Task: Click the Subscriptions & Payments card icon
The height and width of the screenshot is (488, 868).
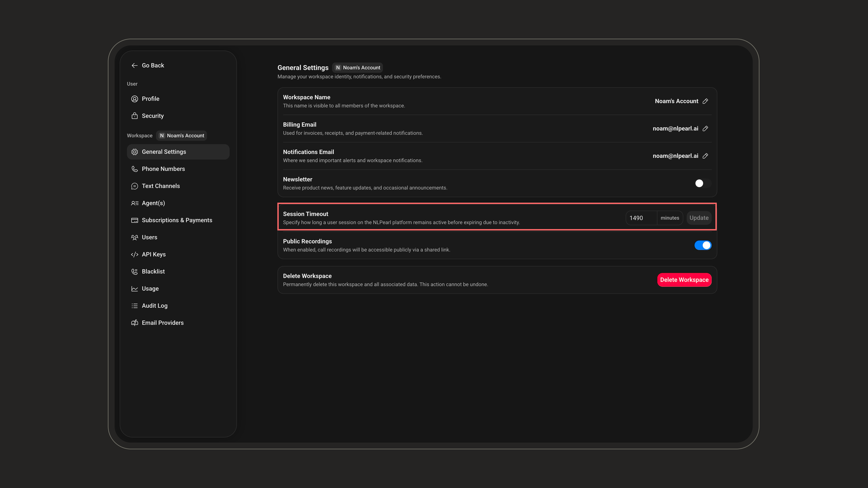Action: 134,220
